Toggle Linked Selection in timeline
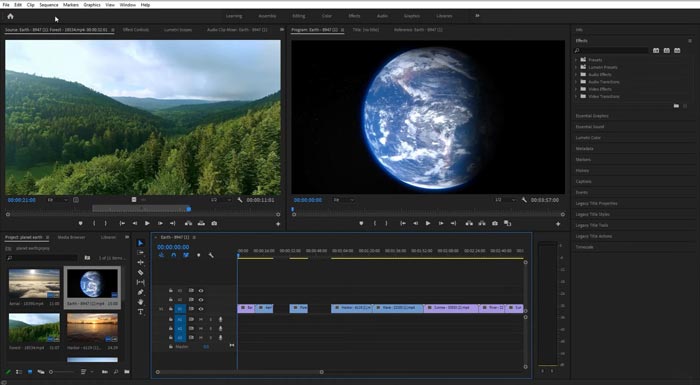 click(186, 255)
